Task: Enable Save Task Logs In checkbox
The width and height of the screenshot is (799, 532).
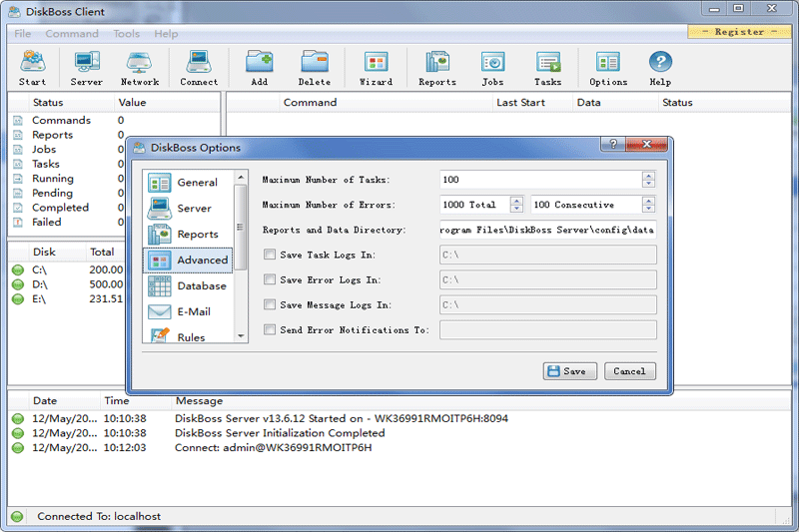Action: pyautogui.click(x=270, y=255)
